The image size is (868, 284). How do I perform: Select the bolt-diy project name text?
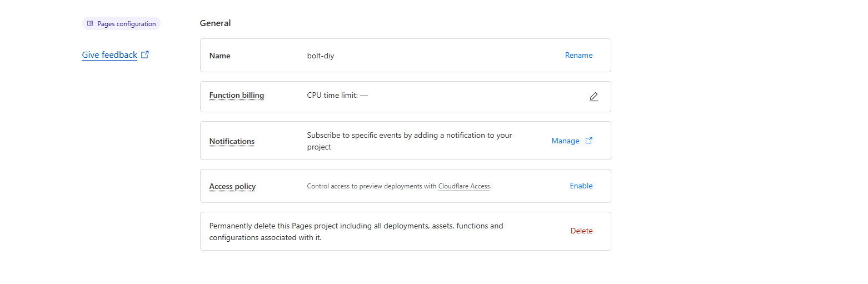tap(321, 56)
